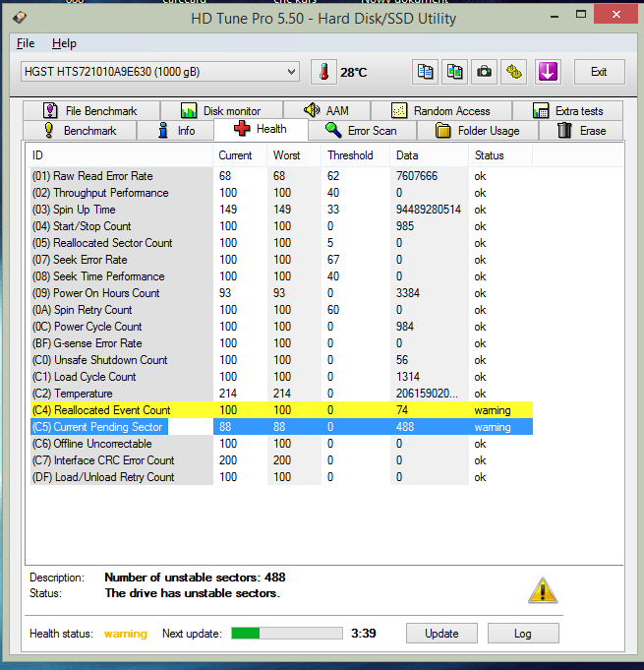Open the Log button

click(523, 633)
